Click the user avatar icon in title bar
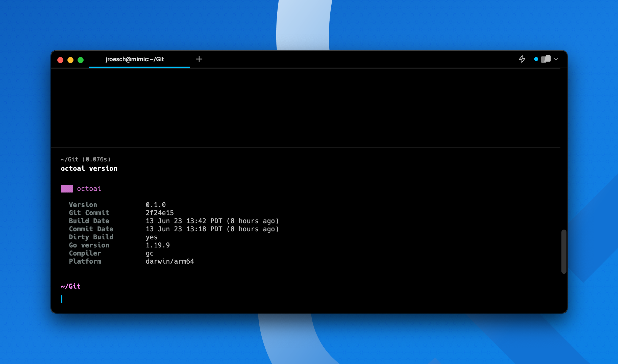This screenshot has height=364, width=618. coord(546,59)
